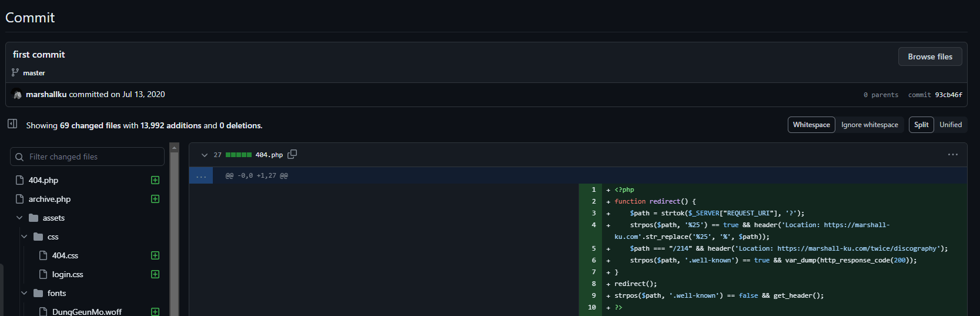Open archive.php in file tree
Image resolution: width=980 pixels, height=316 pixels.
tap(49, 199)
